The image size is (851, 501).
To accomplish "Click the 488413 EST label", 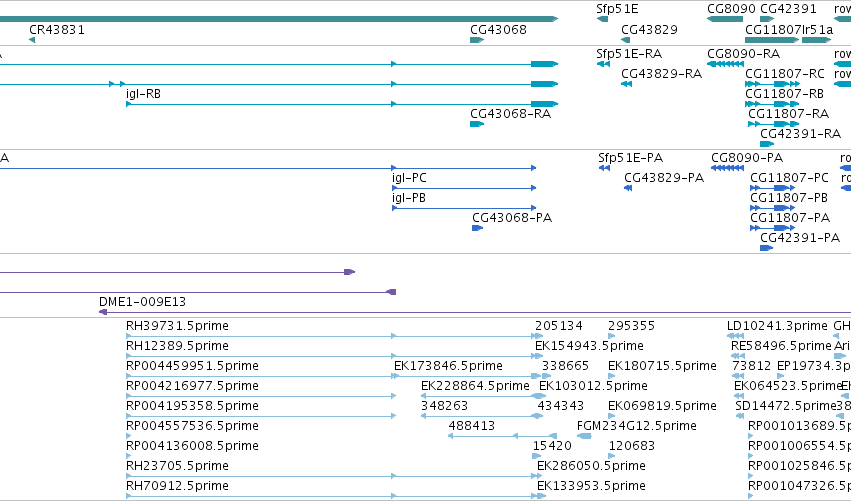I will tap(472, 426).
